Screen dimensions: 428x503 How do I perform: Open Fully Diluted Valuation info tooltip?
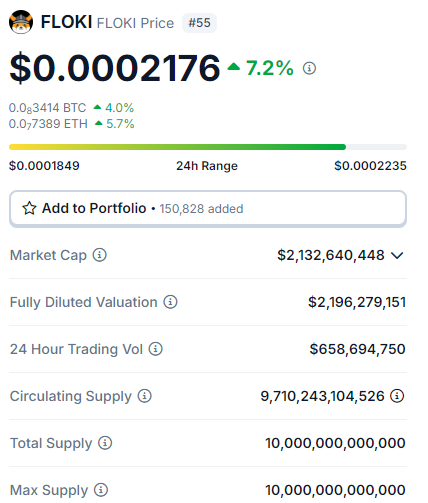pos(170,302)
